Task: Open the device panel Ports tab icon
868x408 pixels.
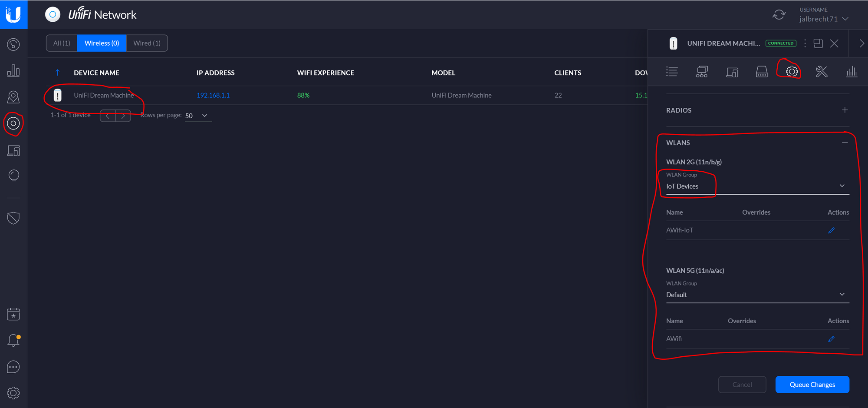Action: 702,71
